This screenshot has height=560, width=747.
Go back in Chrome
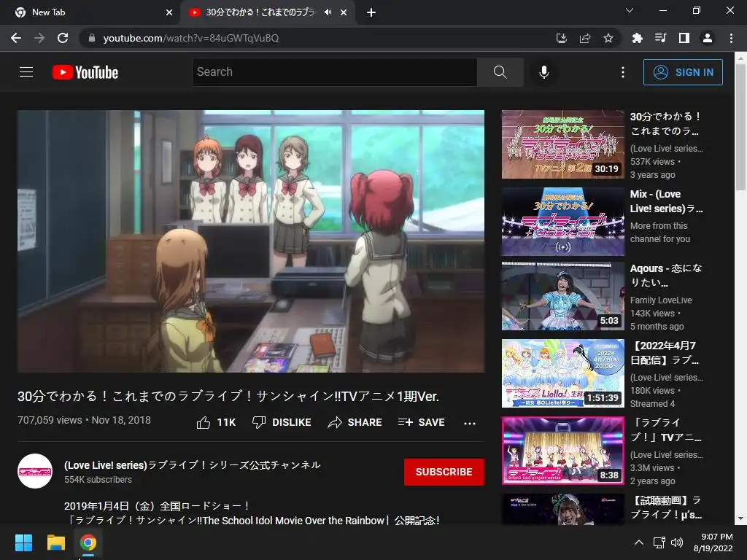tap(16, 38)
